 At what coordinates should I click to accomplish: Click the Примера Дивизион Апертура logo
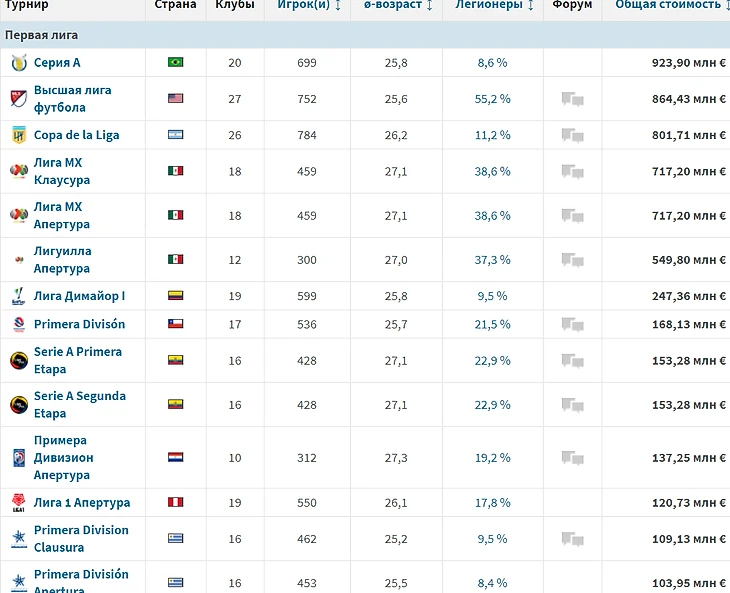19,458
